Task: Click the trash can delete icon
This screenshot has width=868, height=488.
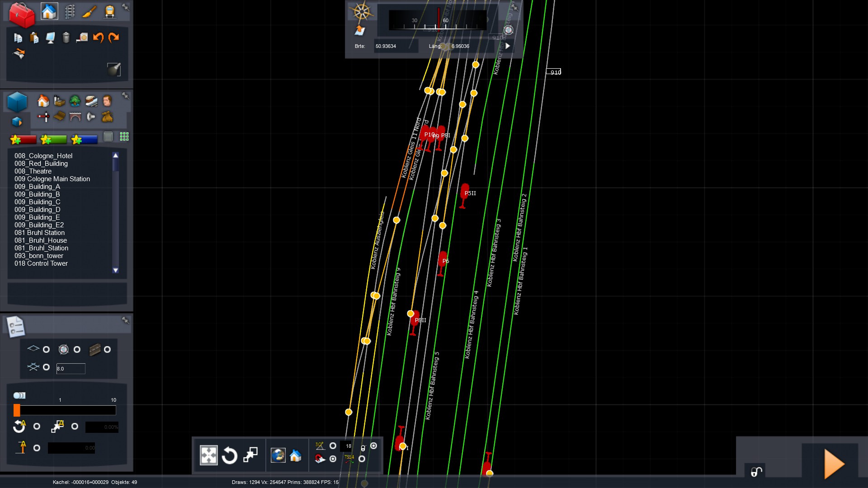Action: point(66,38)
